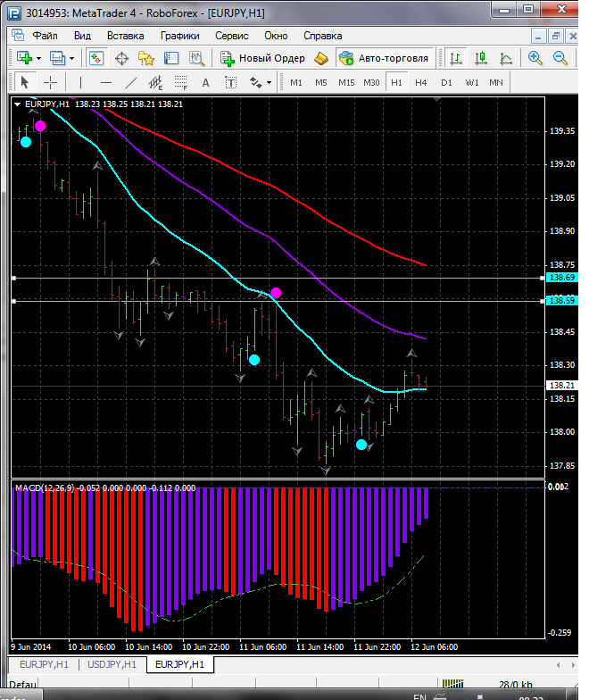This screenshot has height=700, width=589.
Task: Switch to M30 timeframe
Action: pyautogui.click(x=371, y=82)
